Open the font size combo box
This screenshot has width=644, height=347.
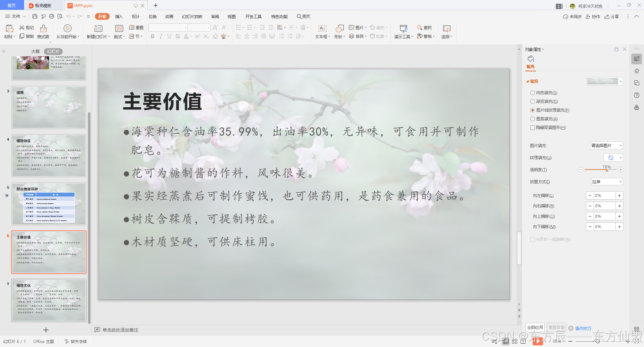point(199,27)
